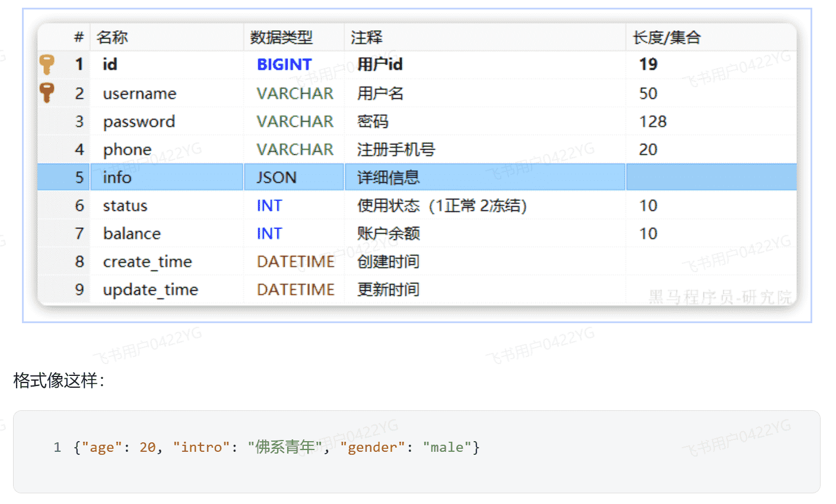Click the "gender" key in code block
This screenshot has width=836, height=504.
tap(372, 447)
